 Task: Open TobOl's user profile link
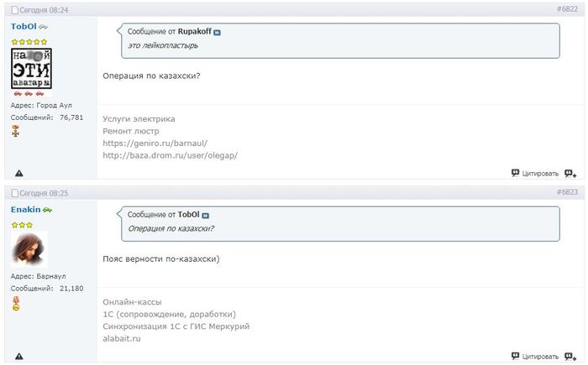24,27
